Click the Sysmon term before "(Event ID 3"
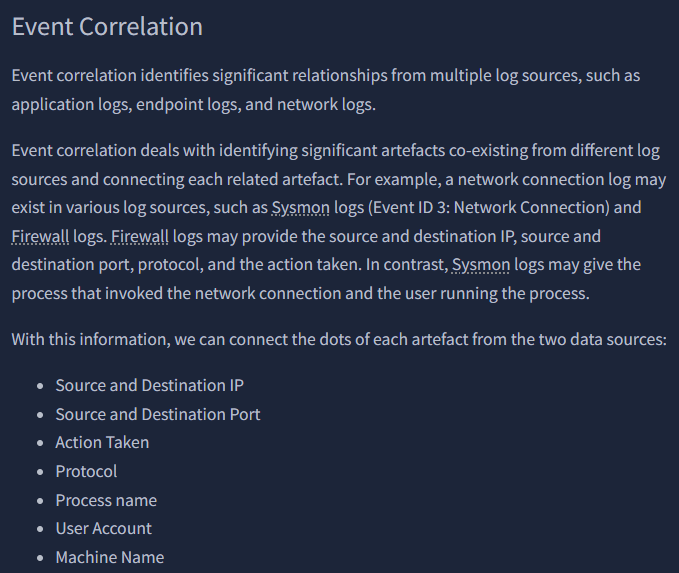The height and width of the screenshot is (573, 679). (301, 208)
